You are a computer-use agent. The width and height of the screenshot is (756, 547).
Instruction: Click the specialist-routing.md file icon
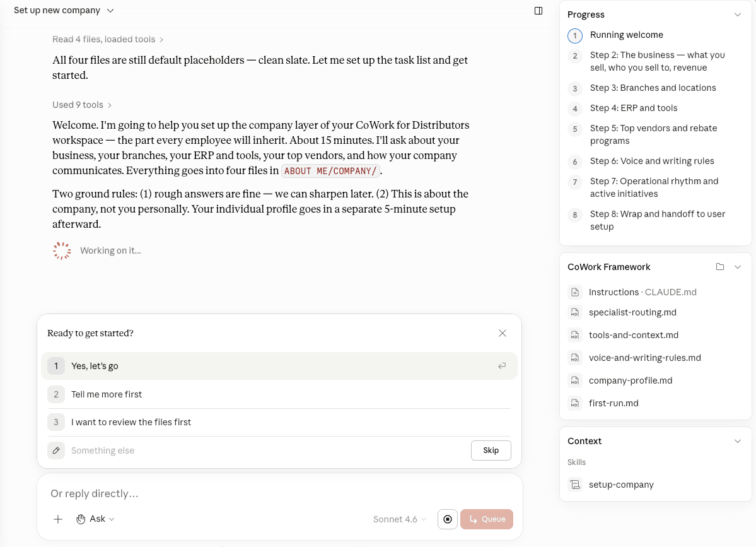574,312
